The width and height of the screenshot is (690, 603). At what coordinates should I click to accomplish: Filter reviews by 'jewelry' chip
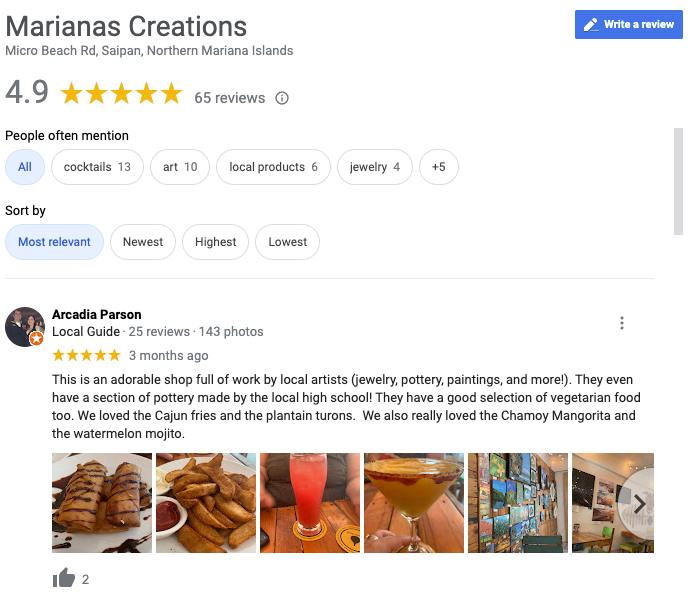coord(375,167)
